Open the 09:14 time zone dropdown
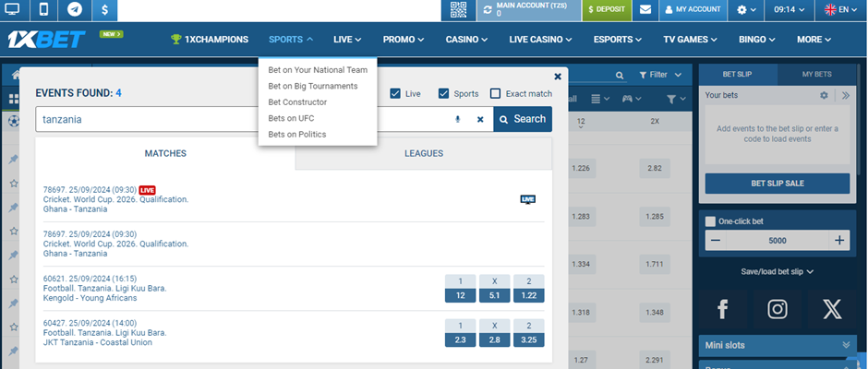This screenshot has width=868, height=369. [789, 9]
